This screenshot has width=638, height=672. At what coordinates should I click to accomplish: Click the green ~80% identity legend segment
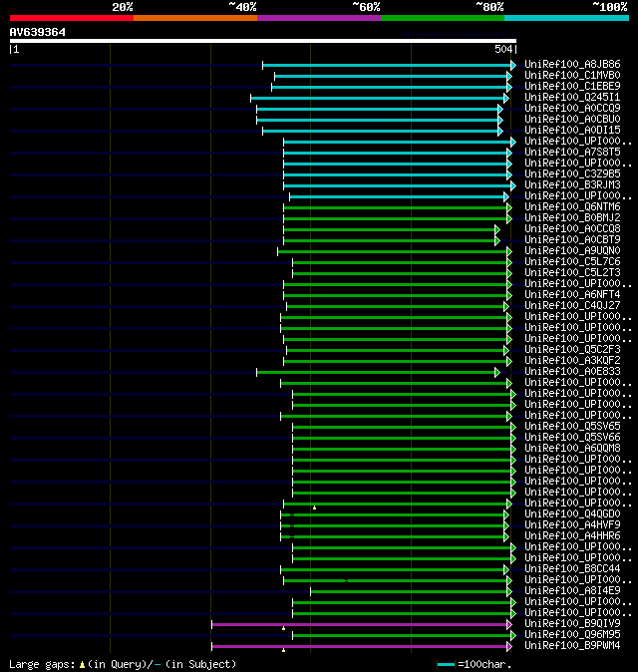click(443, 18)
